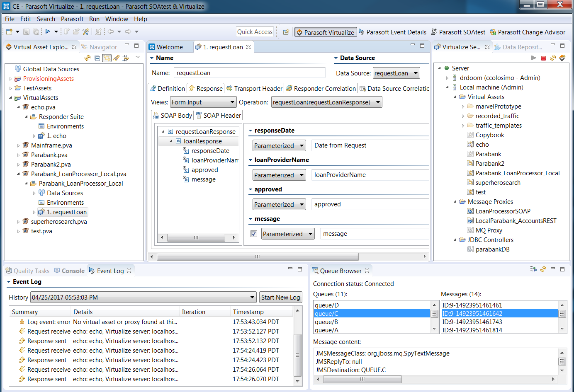Click the red Stop server icon
Viewport: 574px width, 392px height.
point(543,58)
